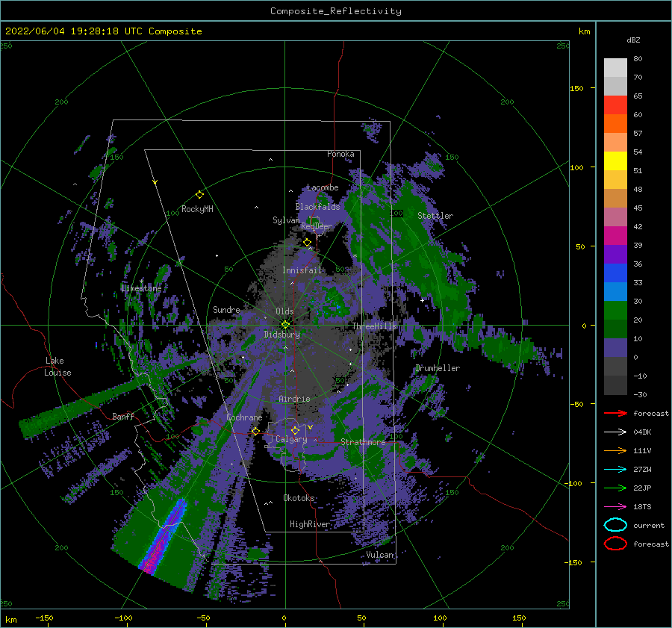Select the yellow 51-54 dBZ color swatch
Image resolution: width=672 pixels, height=628 pixels.
615,161
